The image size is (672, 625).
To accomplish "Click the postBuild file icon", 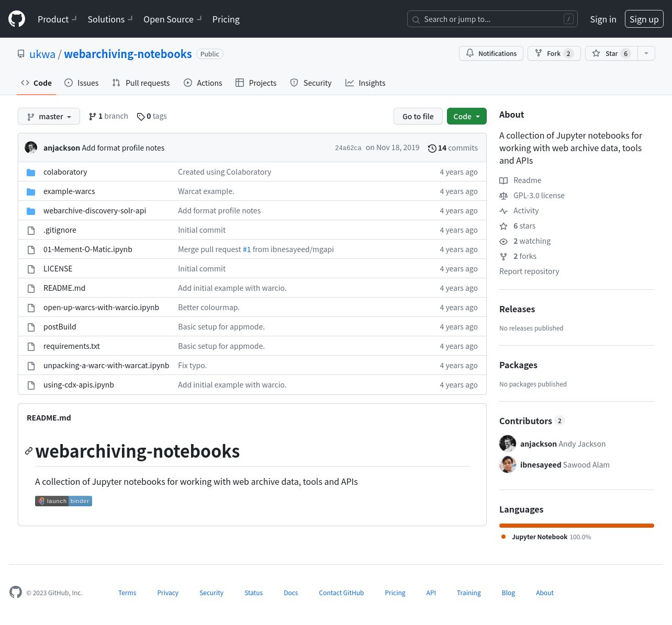I will 31,327.
